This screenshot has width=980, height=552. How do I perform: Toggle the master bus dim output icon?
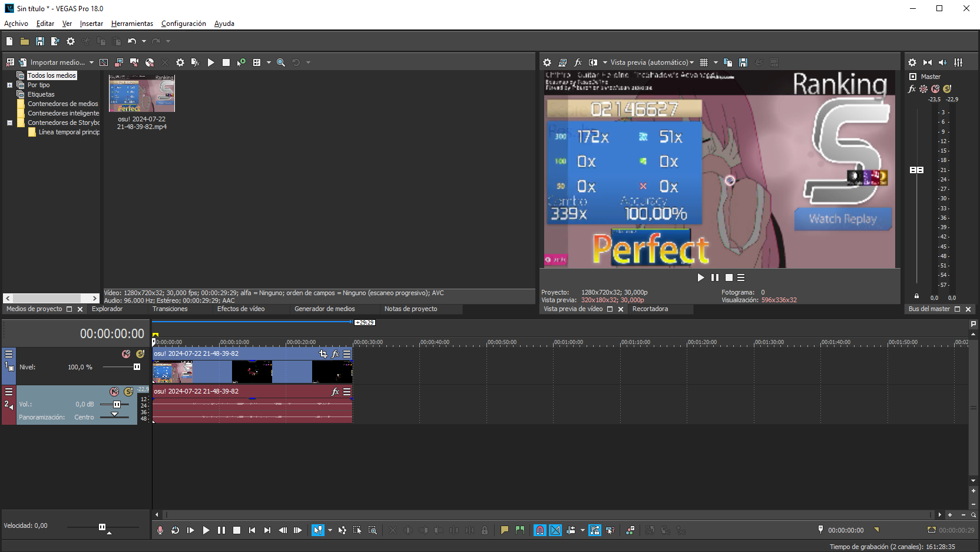[x=943, y=62]
